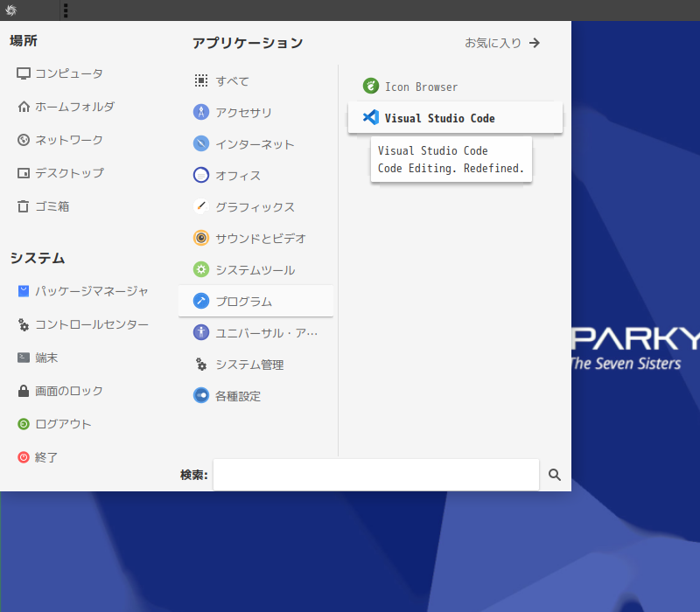Click the パッケージマネージャ label
This screenshot has width=700, height=612.
coord(92,291)
